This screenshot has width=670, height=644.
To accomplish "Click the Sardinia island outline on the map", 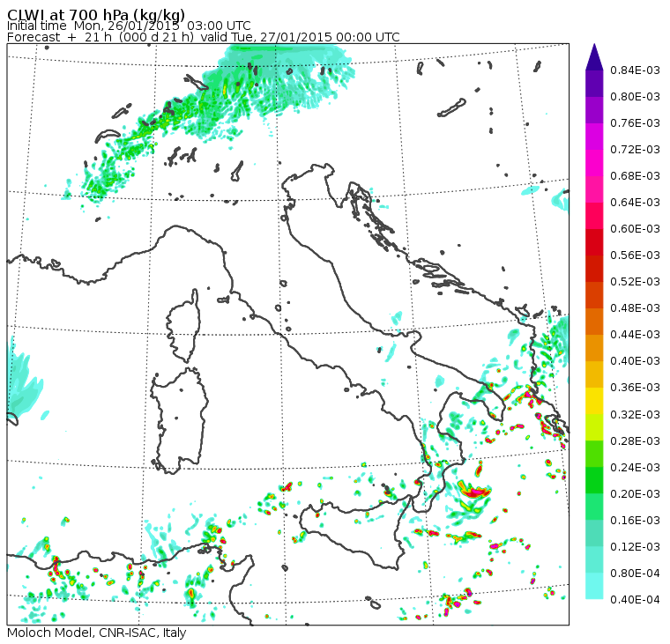I will pos(179,420).
